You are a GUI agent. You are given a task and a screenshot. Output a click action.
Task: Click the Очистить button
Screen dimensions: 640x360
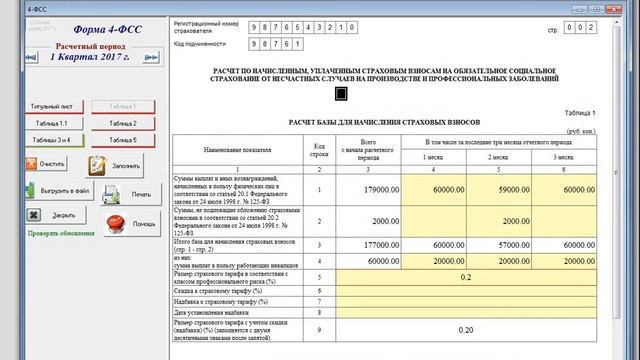point(46,164)
